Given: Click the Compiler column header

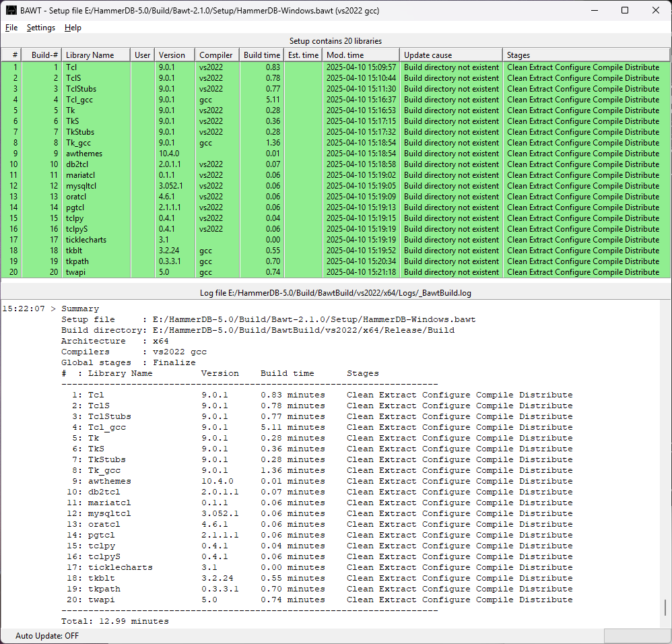Looking at the screenshot, I should click(217, 55).
